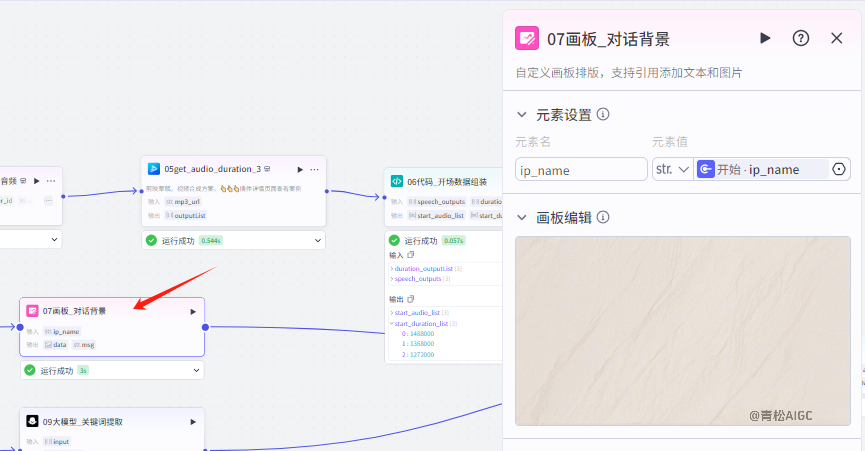This screenshot has height=451, width=865.
Task: Click the 05get_audio_duration_3 plugin icon
Action: click(154, 169)
